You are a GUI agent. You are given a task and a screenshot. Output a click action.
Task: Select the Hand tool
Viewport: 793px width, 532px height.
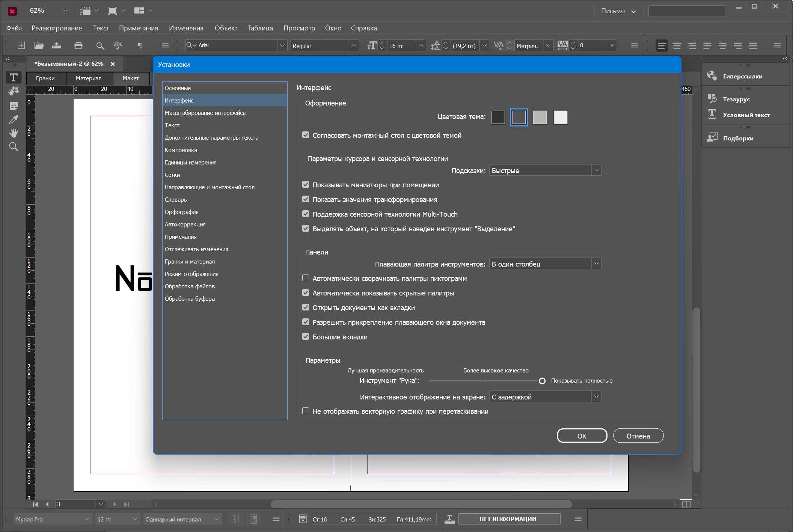pos(14,133)
